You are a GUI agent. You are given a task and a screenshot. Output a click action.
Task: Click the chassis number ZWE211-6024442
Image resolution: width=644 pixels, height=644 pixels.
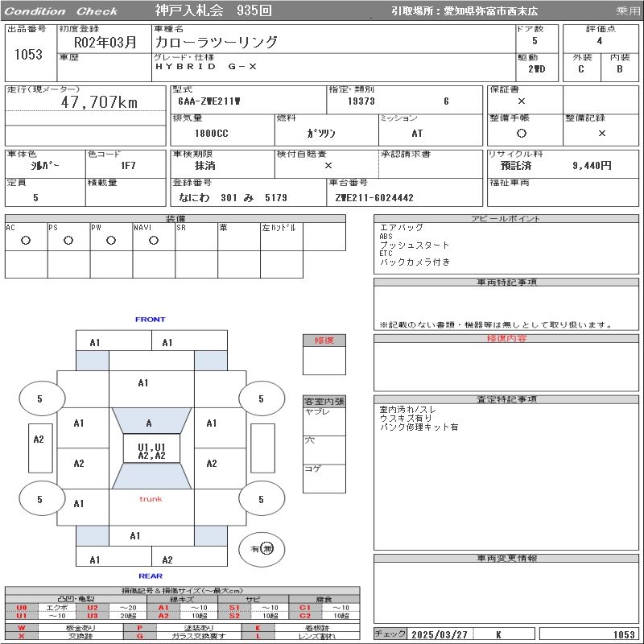[374, 197]
